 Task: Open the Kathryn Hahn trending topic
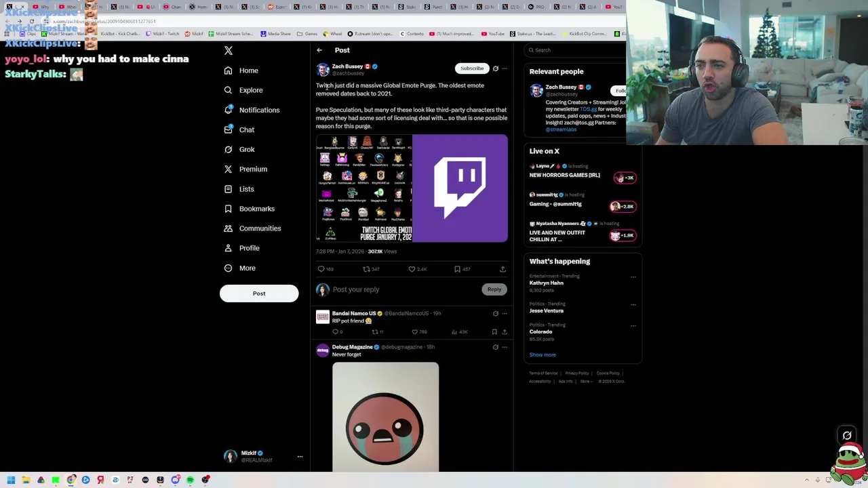(547, 283)
